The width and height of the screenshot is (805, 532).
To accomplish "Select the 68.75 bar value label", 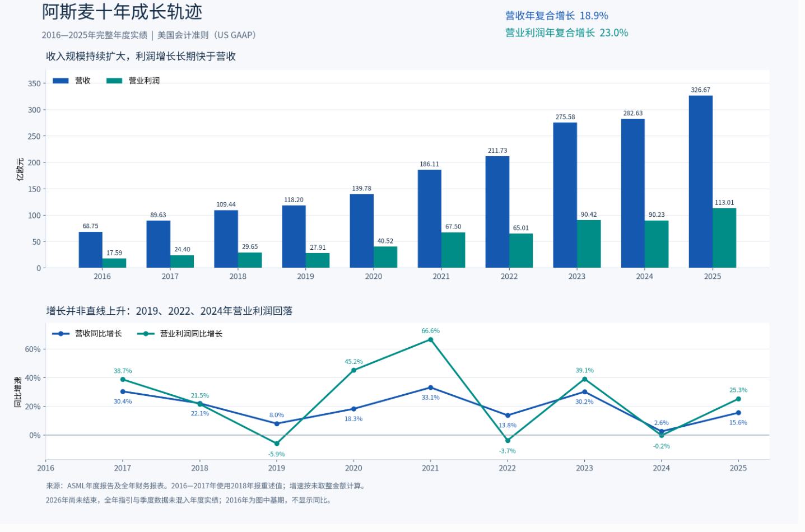I will [90, 226].
